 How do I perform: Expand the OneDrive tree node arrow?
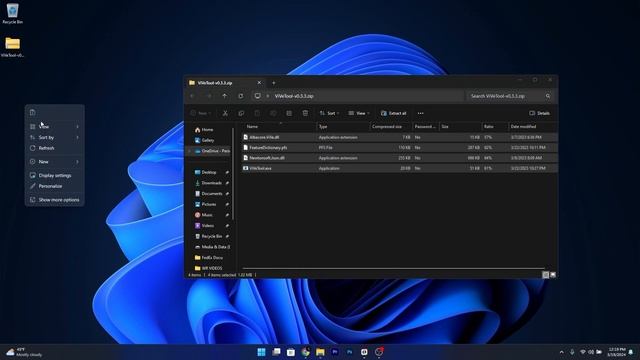[189, 151]
